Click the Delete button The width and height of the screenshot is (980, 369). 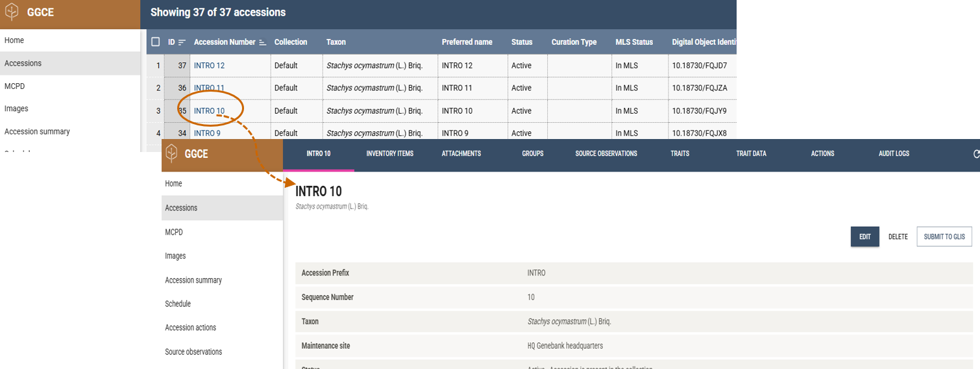[898, 237]
